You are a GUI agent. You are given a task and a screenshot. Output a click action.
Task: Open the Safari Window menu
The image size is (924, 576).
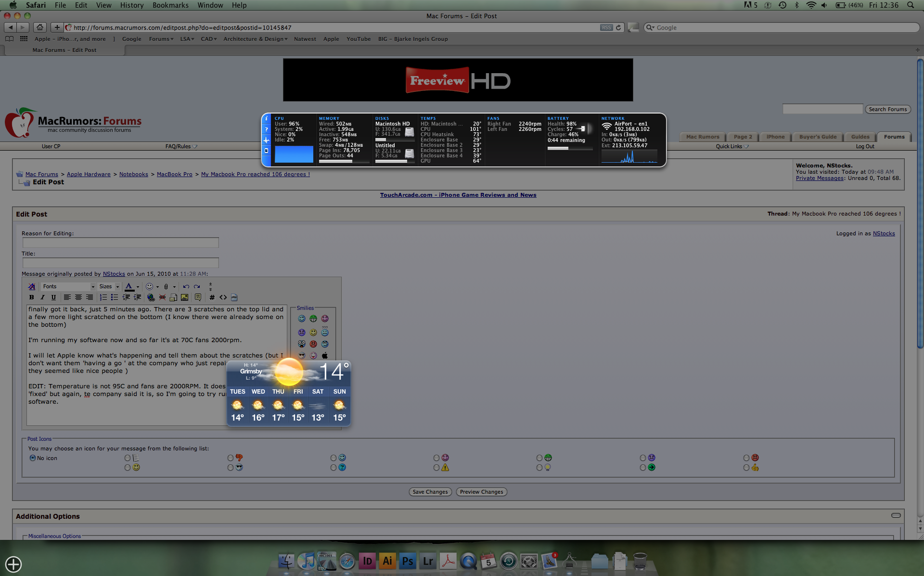point(210,5)
